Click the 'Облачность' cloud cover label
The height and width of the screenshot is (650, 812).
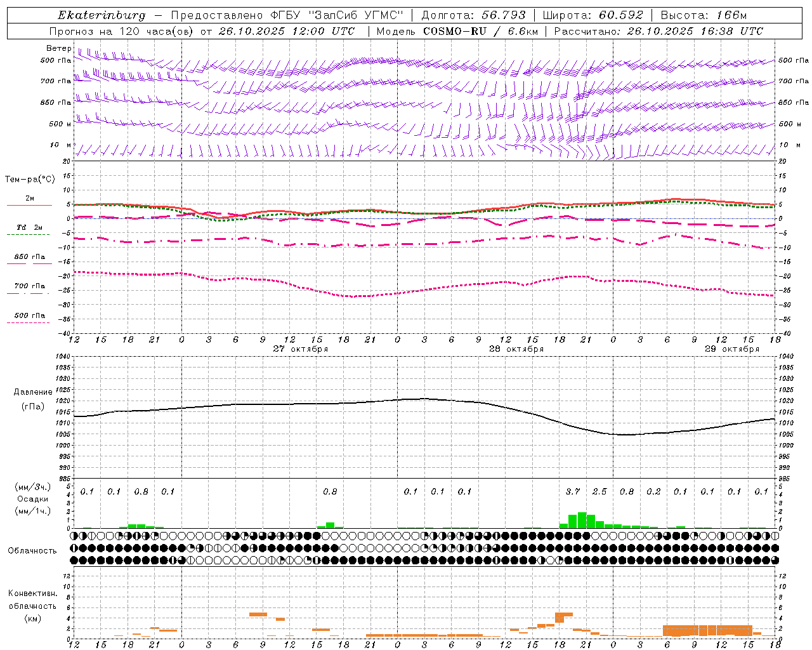[x=32, y=550]
